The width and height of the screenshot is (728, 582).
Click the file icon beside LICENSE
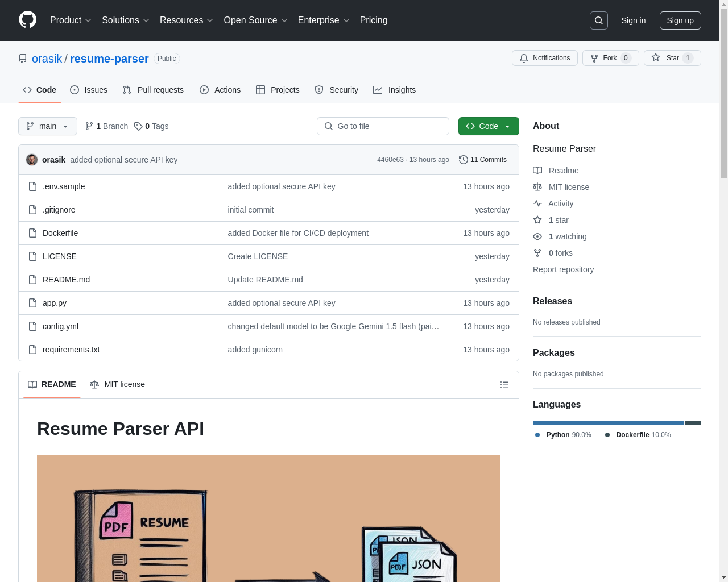33,256
